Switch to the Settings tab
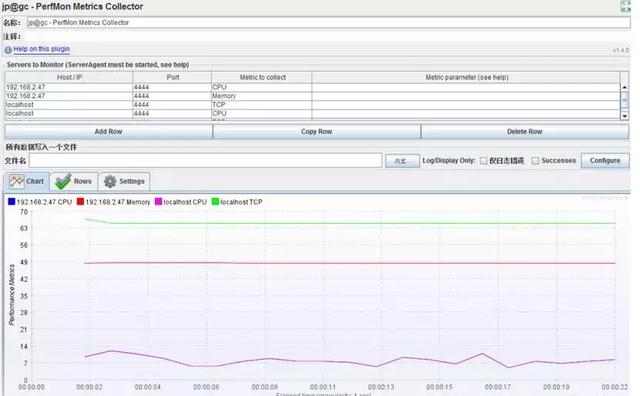The width and height of the screenshot is (640, 396). click(x=124, y=181)
